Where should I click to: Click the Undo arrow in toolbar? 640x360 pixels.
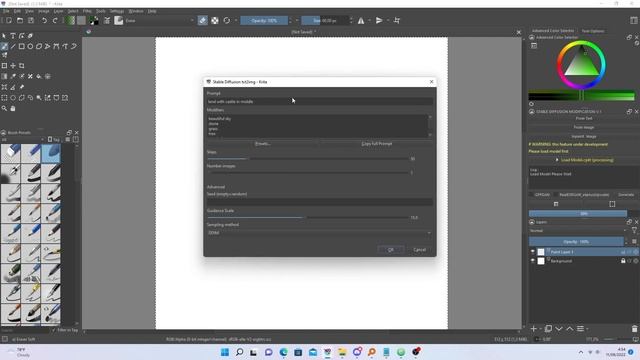[44, 20]
